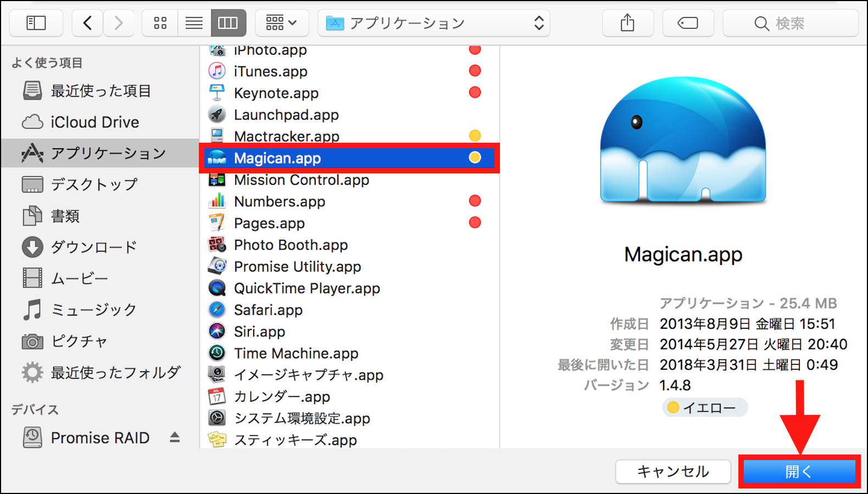Select the Safari.app icon
Image resolution: width=868 pixels, height=494 pixels.
(x=217, y=310)
